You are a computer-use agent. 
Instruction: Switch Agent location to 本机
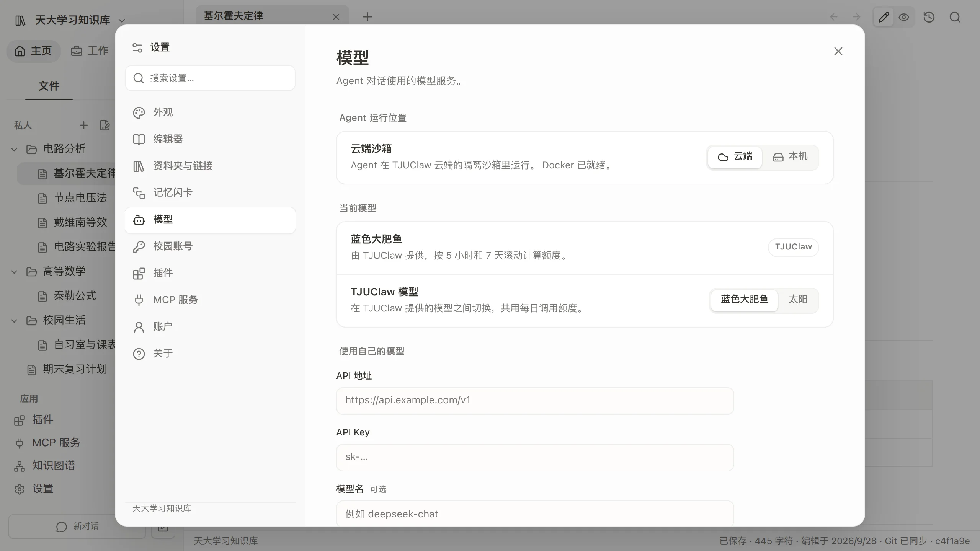click(x=790, y=157)
